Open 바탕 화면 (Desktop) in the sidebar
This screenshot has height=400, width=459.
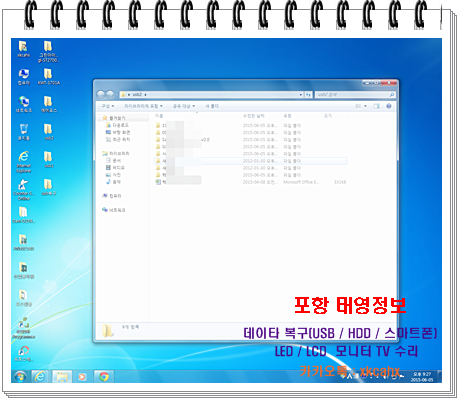118,132
